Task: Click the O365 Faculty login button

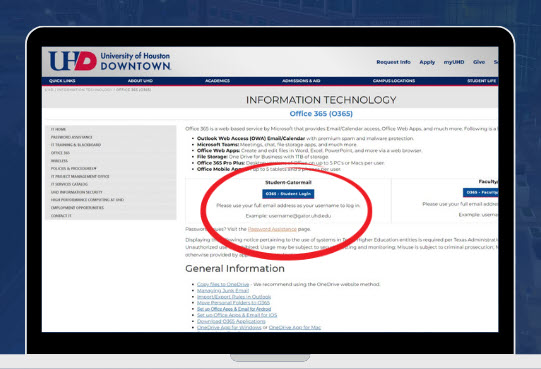Action: [481, 192]
